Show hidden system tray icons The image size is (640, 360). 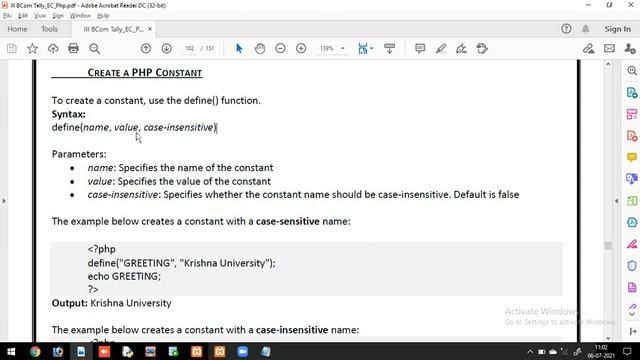click(x=530, y=351)
